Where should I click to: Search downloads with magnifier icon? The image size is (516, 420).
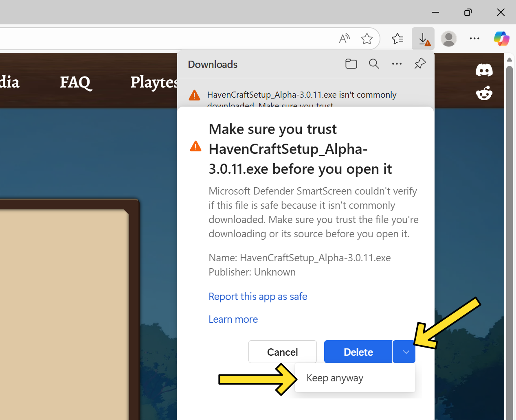(374, 64)
